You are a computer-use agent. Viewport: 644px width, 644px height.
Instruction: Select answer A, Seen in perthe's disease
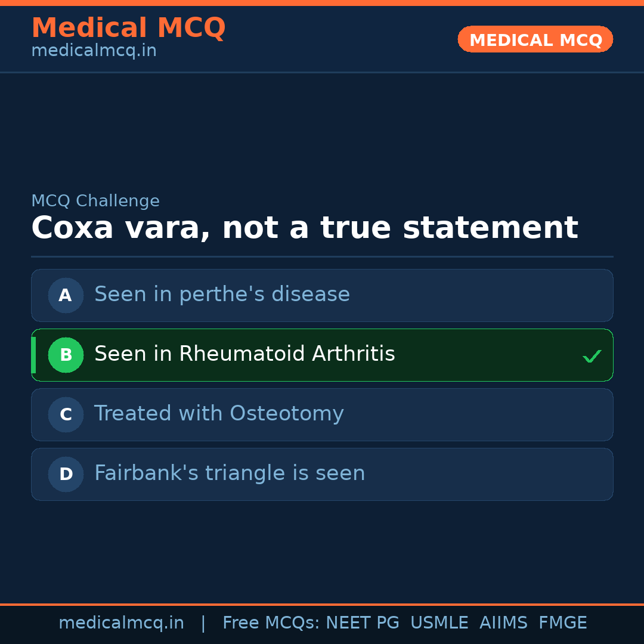pos(322,295)
